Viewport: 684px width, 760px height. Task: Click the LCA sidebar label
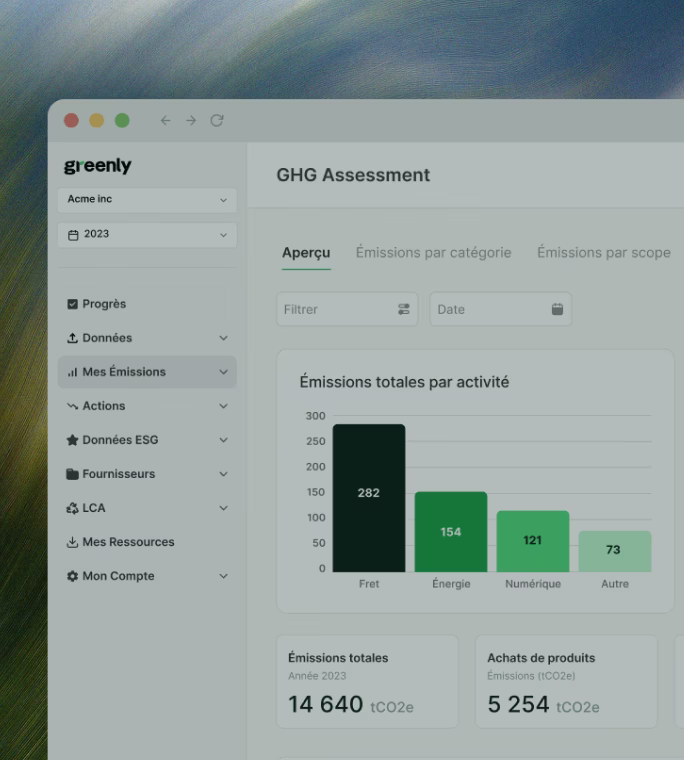(x=94, y=508)
